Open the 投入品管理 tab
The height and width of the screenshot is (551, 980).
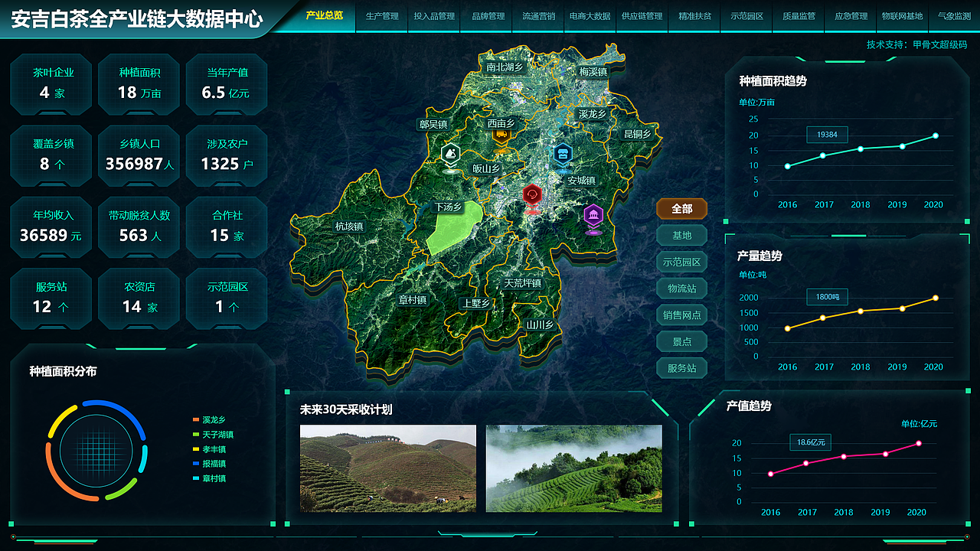(x=434, y=16)
